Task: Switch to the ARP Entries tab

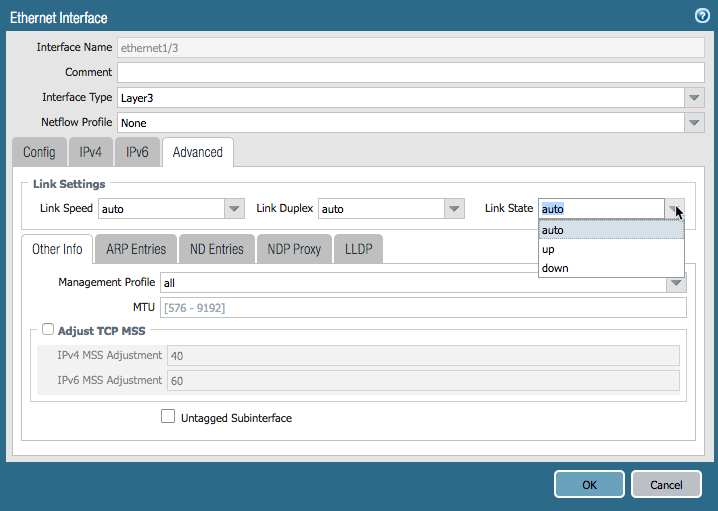Action: (136, 249)
